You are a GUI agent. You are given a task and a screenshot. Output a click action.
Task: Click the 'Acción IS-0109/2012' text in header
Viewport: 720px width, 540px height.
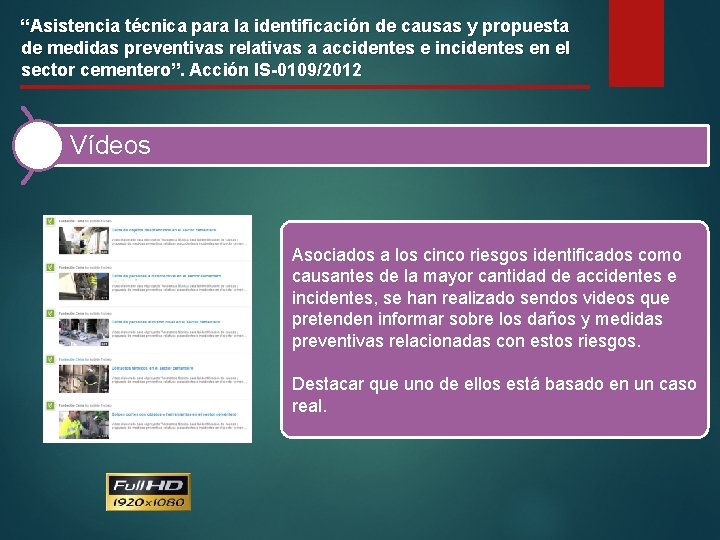pos(276,70)
